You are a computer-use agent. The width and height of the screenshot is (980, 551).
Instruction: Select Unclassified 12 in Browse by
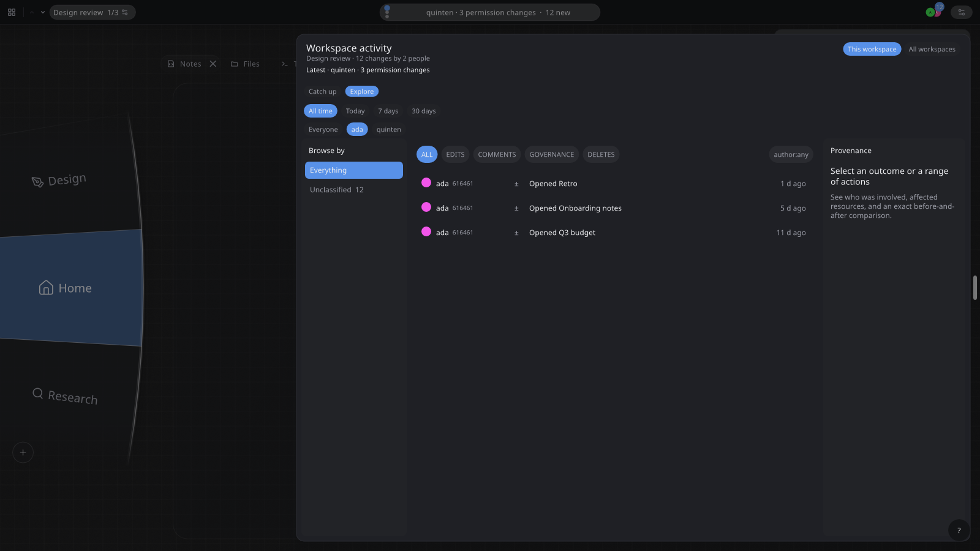point(354,190)
